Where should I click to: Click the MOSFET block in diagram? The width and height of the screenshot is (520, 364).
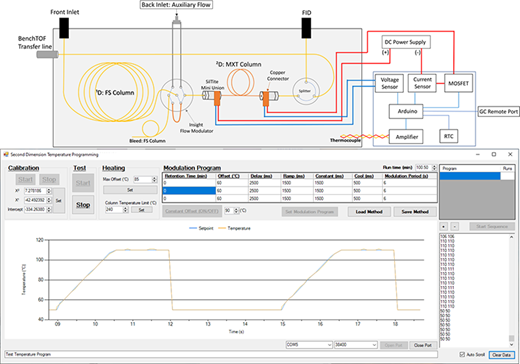(458, 83)
